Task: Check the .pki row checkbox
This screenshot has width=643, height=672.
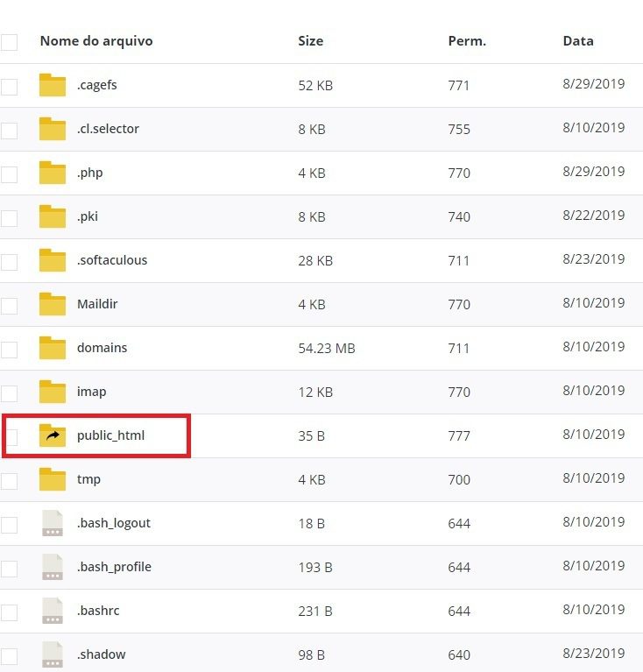Action: point(9,218)
